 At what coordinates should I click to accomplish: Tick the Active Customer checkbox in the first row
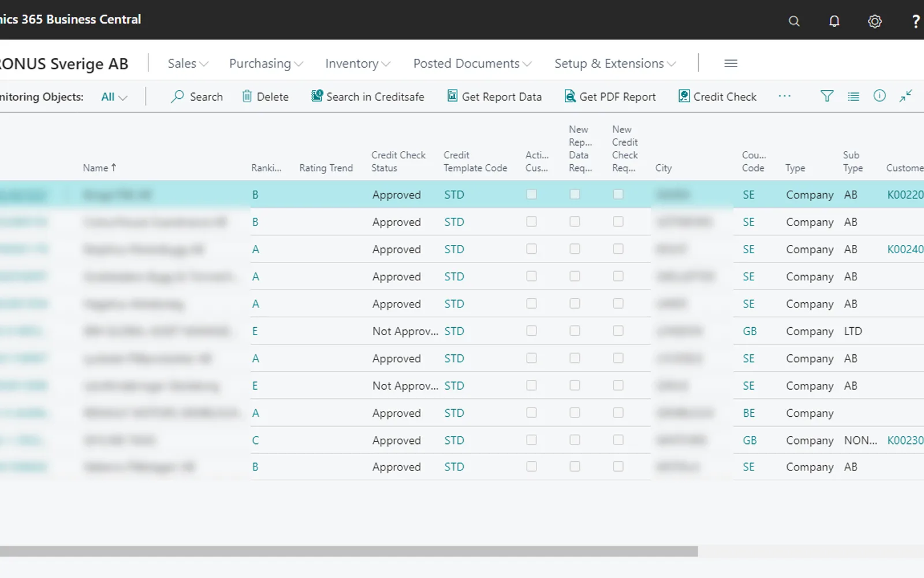(x=531, y=194)
